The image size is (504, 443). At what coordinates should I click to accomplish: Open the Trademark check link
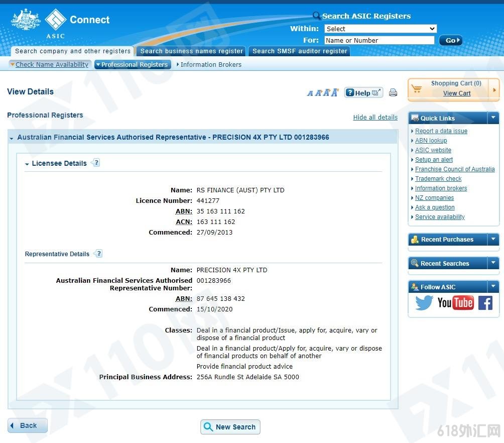[x=438, y=178]
